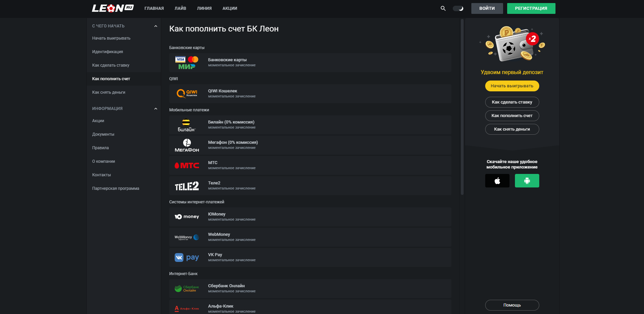Click the QIWI Кошелек logo
Screen dimensions: 644x314
[187, 94]
